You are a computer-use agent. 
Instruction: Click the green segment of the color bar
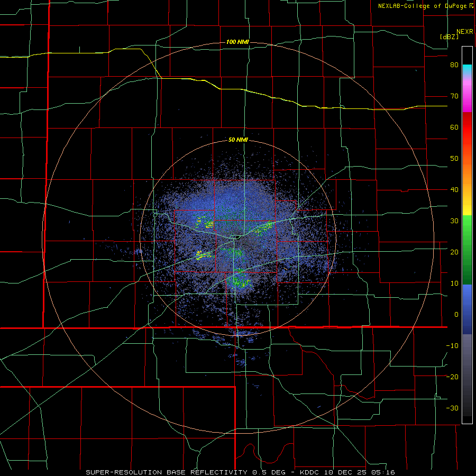point(467,250)
